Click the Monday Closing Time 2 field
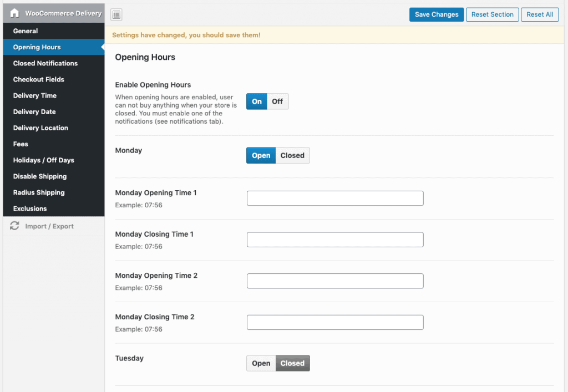The width and height of the screenshot is (568, 392). [335, 323]
